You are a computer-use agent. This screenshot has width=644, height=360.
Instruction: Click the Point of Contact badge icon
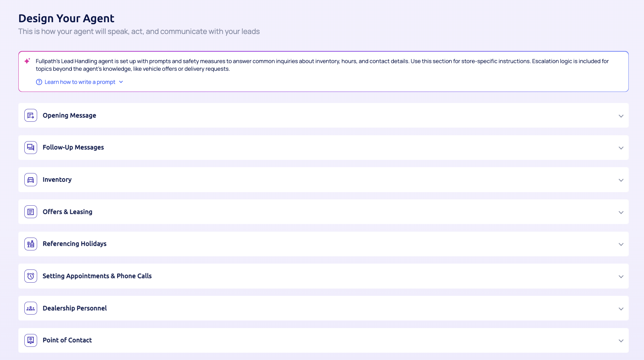point(31,340)
